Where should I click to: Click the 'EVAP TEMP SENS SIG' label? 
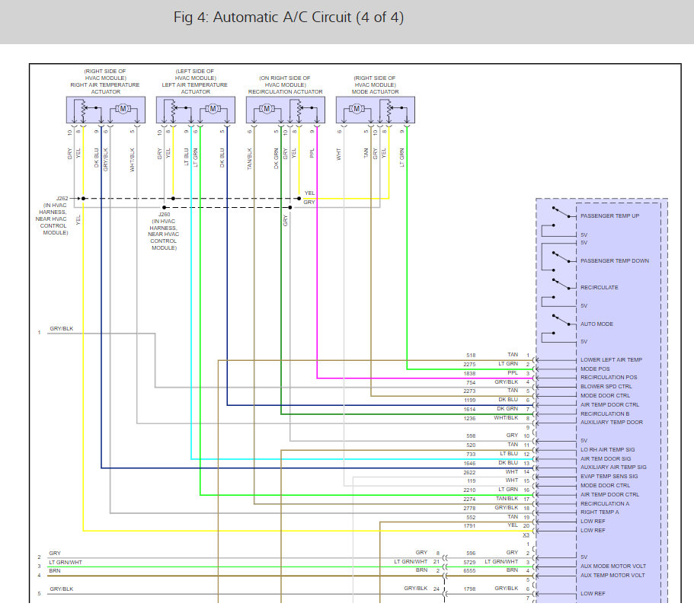coord(609,476)
